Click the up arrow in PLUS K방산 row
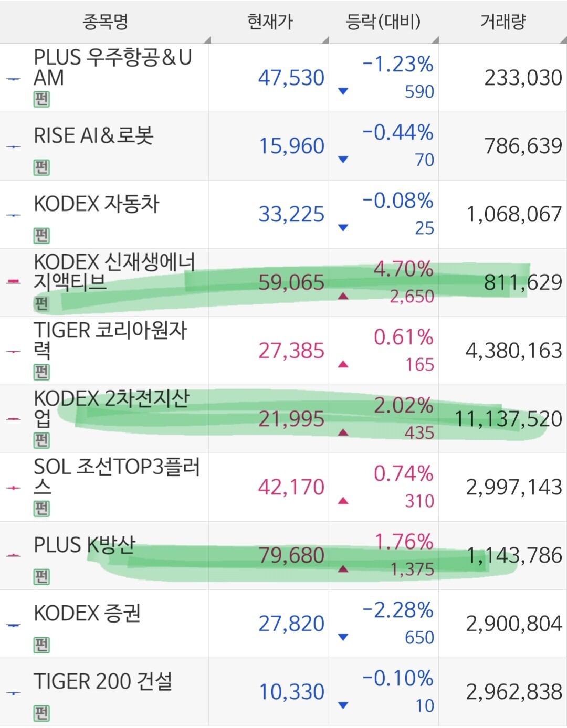 343,569
